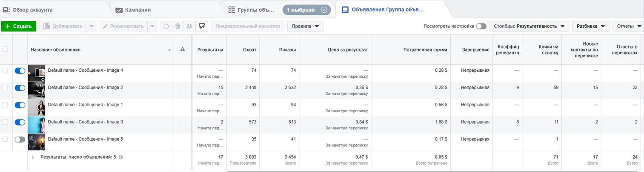Turn off the Image 4 ad toggle

click(20, 71)
